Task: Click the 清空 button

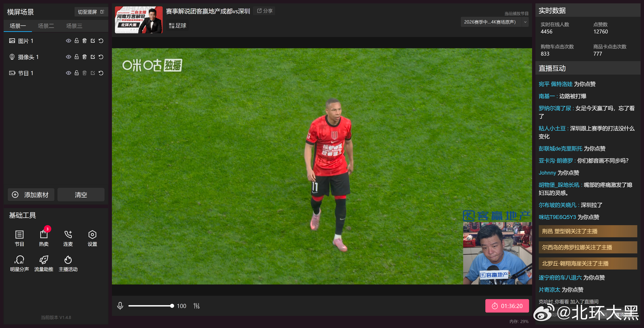Action: point(81,195)
